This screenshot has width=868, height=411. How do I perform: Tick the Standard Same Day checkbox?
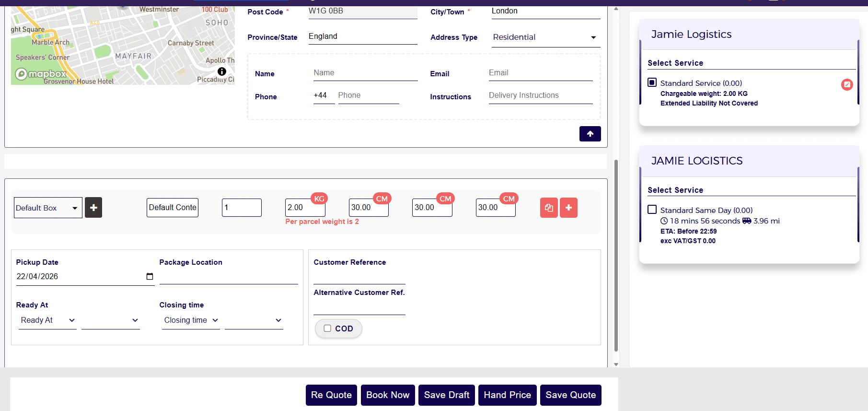pyautogui.click(x=652, y=210)
